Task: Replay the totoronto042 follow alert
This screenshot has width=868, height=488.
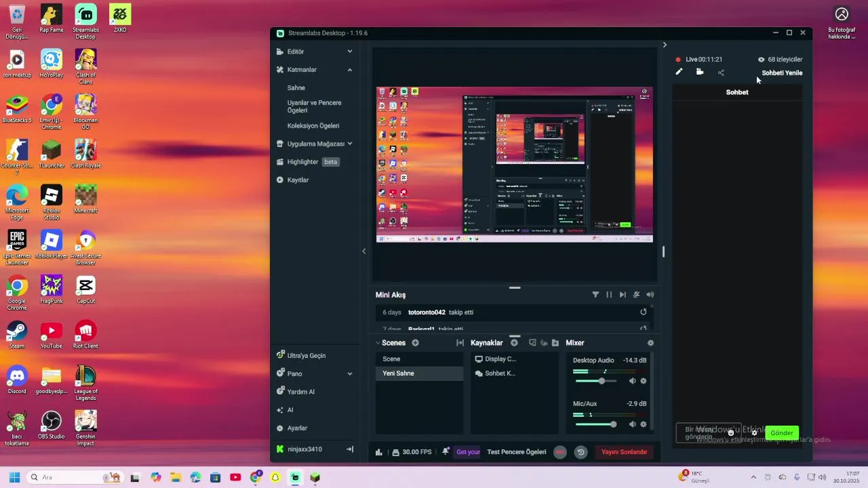Action: [x=644, y=312]
